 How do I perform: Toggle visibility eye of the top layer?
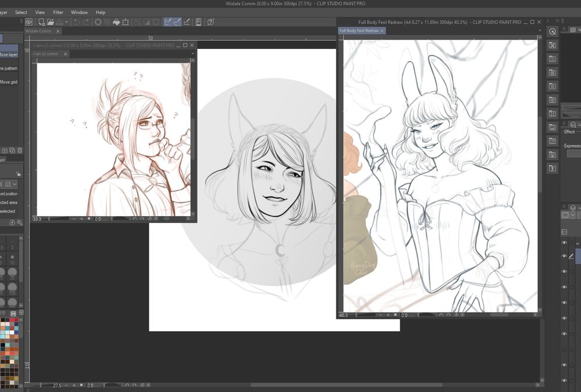pos(564,243)
